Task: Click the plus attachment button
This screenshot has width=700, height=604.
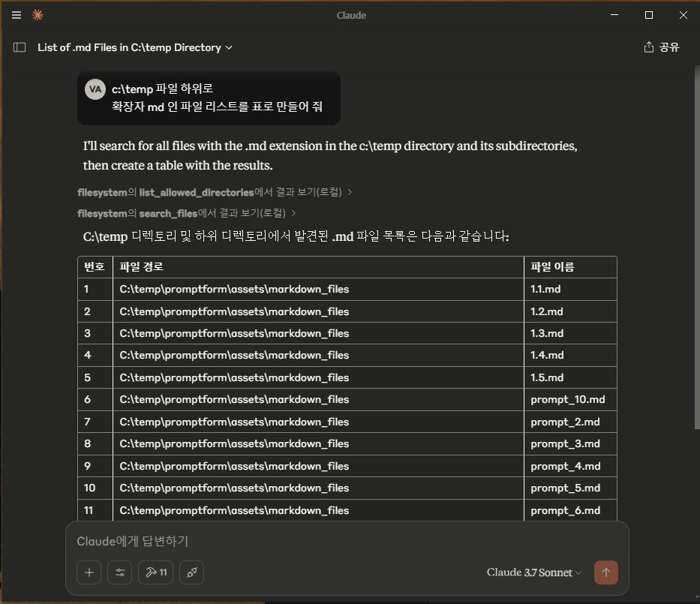Action: tap(89, 572)
